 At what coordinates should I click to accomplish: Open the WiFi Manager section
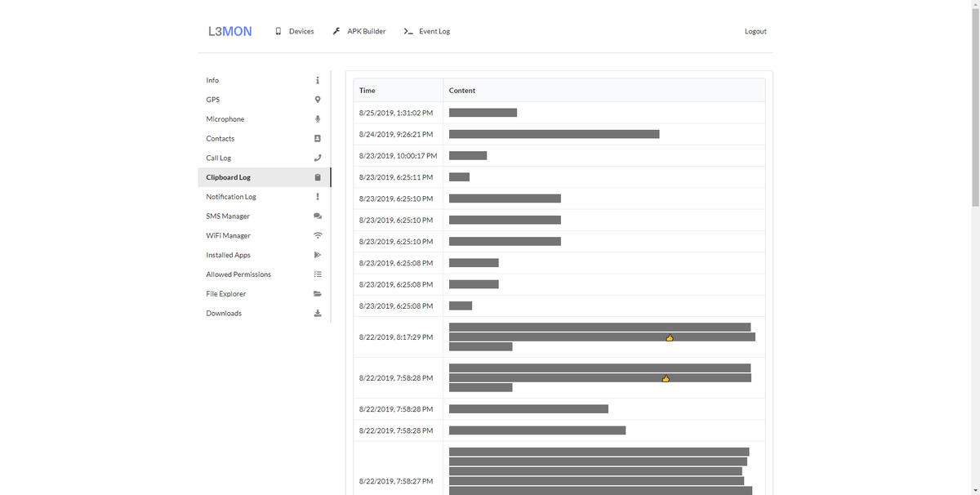click(x=264, y=235)
